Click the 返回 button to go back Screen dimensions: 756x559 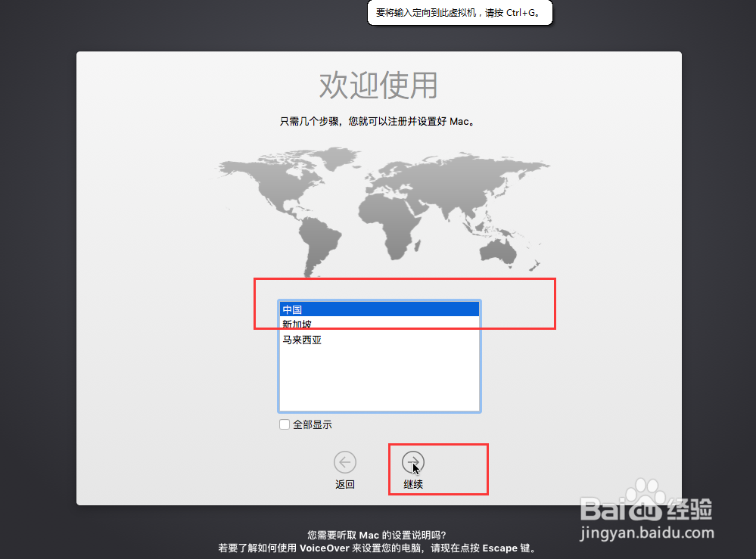coord(345,470)
